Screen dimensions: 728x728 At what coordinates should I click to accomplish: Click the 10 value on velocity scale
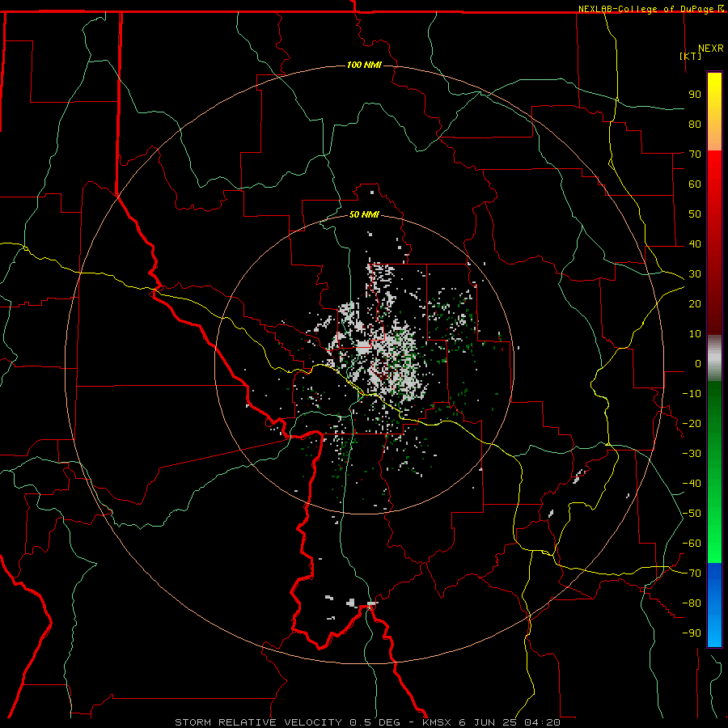pyautogui.click(x=695, y=334)
